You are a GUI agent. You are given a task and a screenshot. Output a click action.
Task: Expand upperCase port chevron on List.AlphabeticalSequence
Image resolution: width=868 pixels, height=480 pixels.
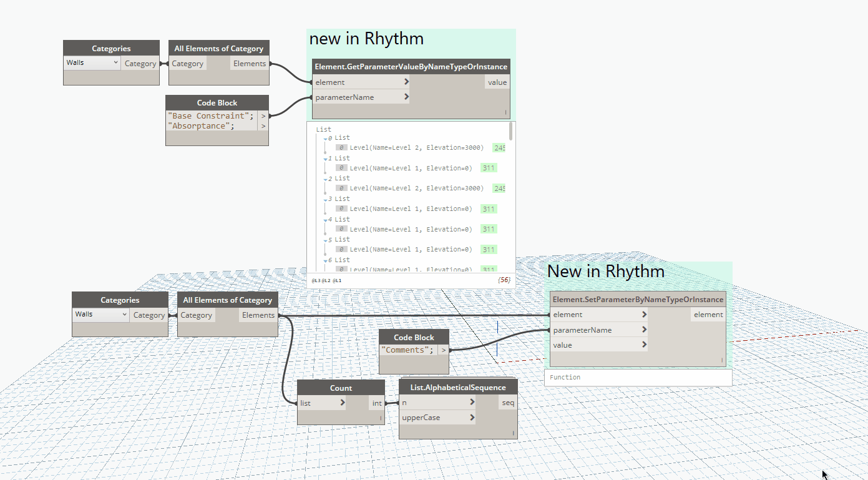[x=472, y=418]
